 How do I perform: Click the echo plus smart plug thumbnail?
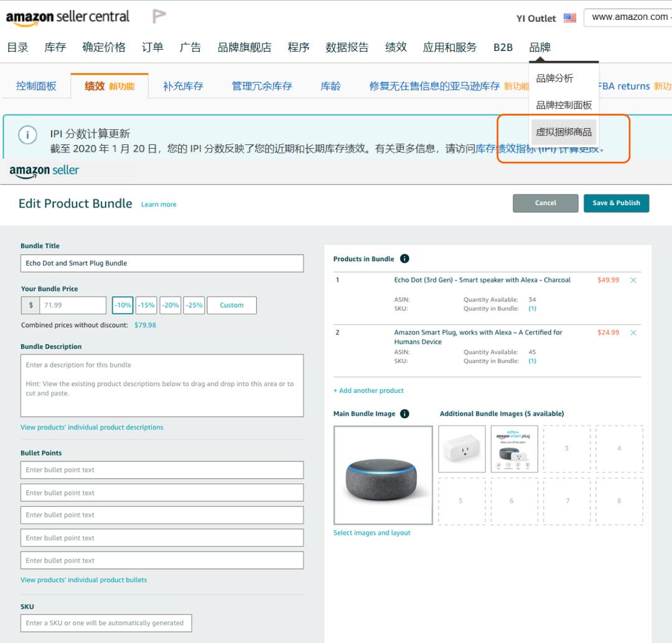coord(514,448)
